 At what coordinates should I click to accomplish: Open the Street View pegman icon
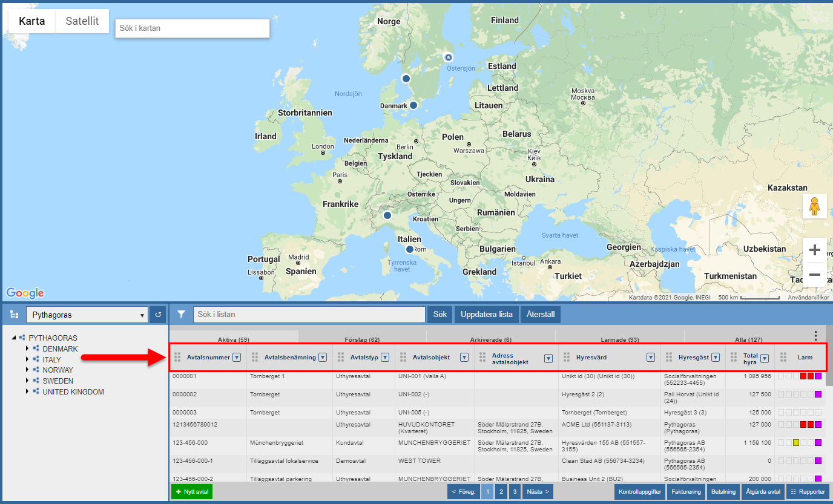click(x=814, y=206)
